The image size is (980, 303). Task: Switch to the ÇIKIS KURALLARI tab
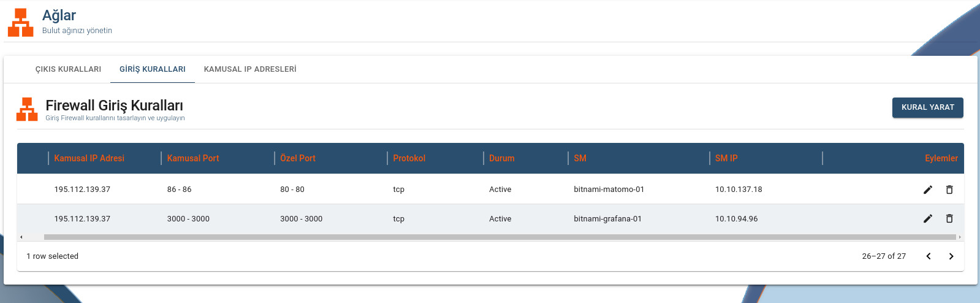click(68, 69)
